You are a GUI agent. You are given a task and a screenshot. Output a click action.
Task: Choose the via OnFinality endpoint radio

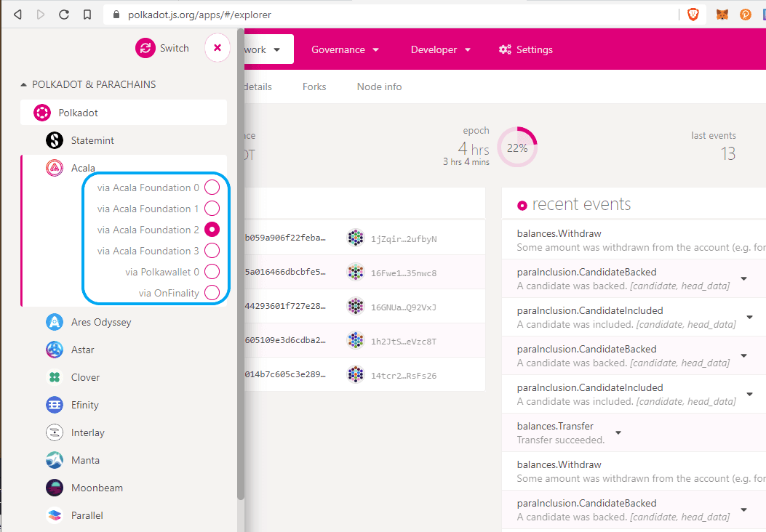[212, 293]
